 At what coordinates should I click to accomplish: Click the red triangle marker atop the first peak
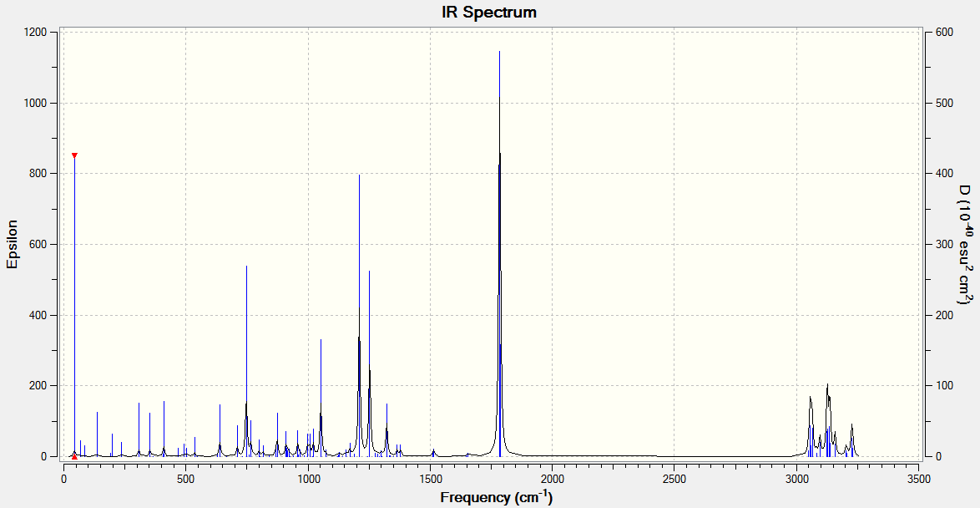click(x=74, y=155)
